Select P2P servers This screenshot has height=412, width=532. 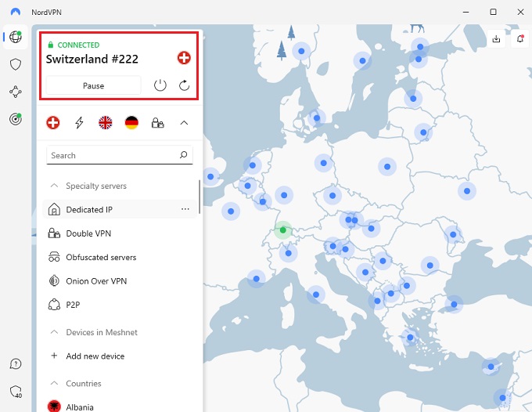(x=120, y=305)
